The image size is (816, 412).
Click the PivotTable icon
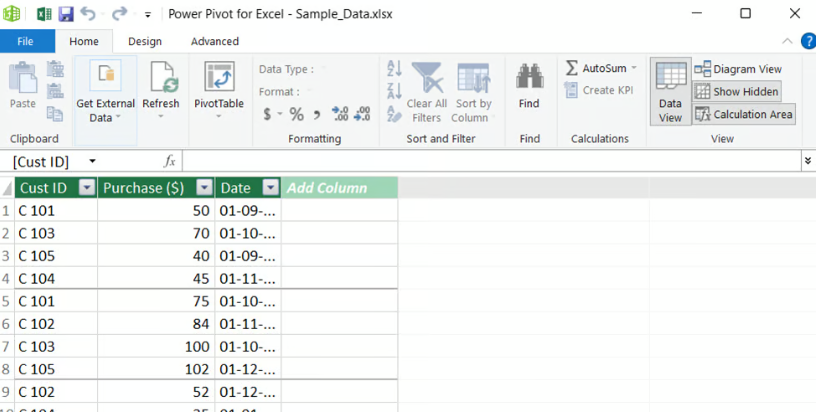pyautogui.click(x=219, y=77)
